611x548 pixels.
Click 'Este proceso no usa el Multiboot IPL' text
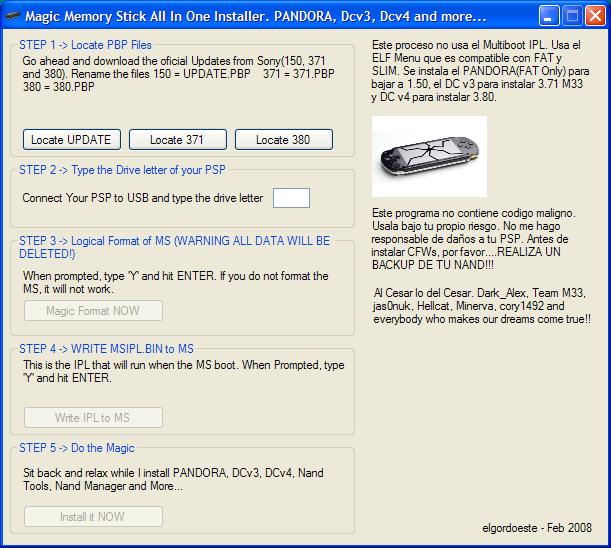[480, 71]
